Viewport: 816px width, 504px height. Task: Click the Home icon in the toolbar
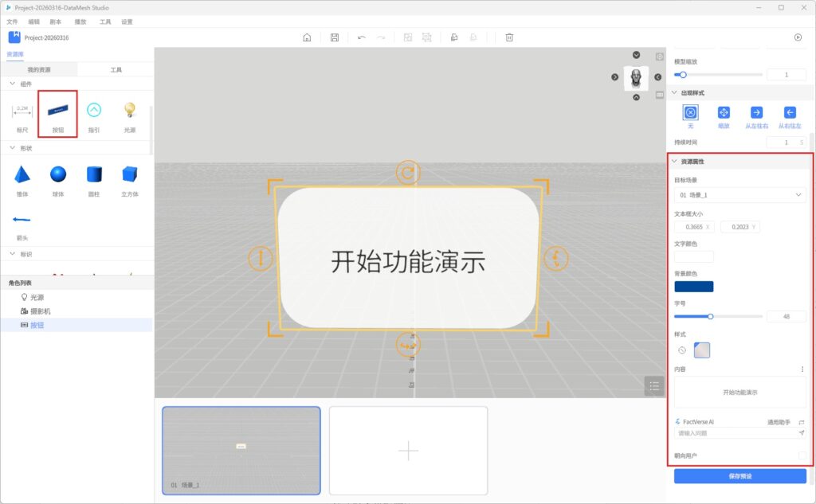pos(307,37)
